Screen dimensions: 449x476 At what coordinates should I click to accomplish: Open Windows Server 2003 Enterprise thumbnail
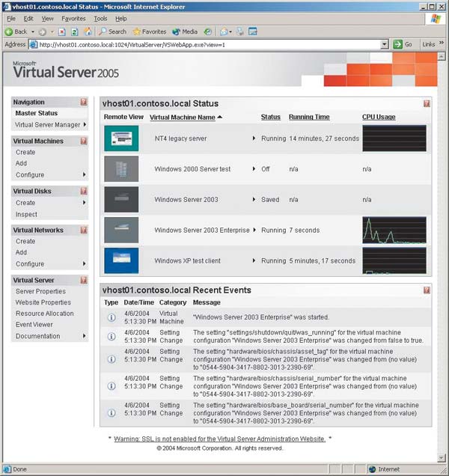pos(121,230)
